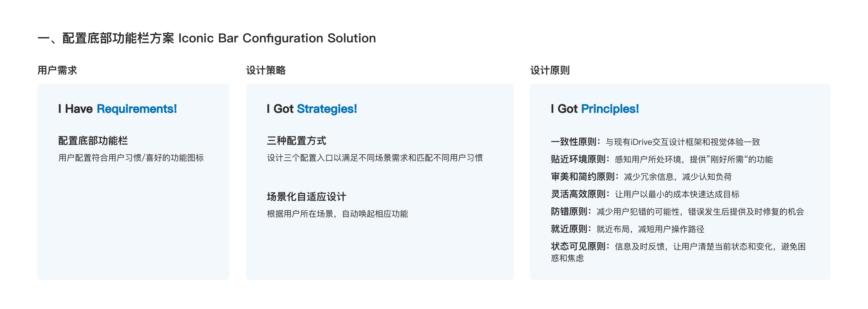Select the 三种配置方式 subheading
The height and width of the screenshot is (309, 868).
[x=297, y=141]
